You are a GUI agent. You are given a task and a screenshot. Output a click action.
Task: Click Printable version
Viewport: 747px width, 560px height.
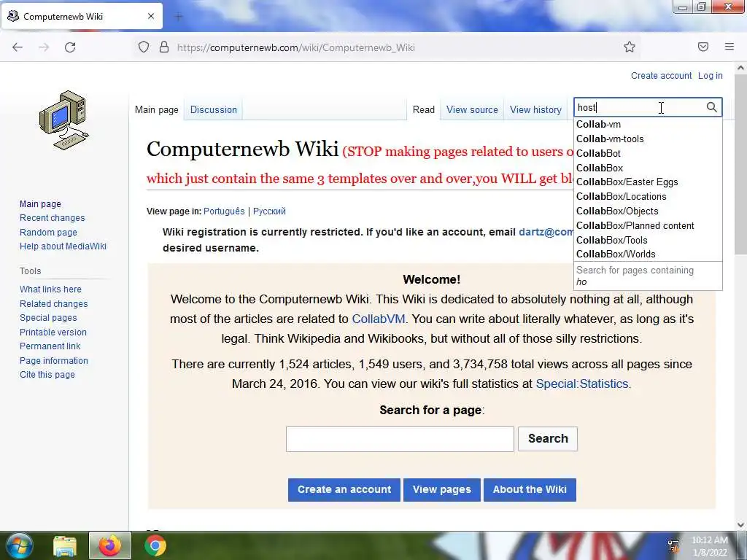53,332
